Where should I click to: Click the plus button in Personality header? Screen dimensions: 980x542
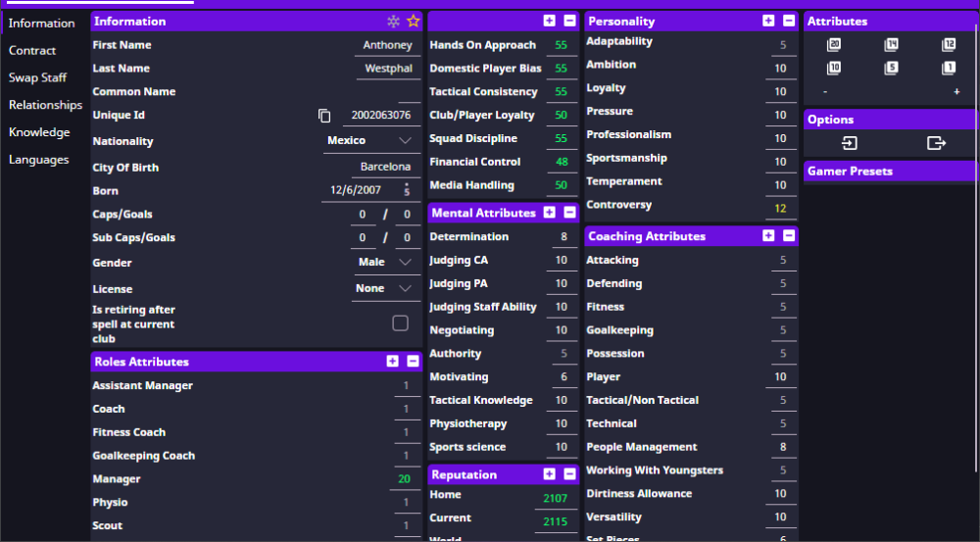(x=768, y=21)
